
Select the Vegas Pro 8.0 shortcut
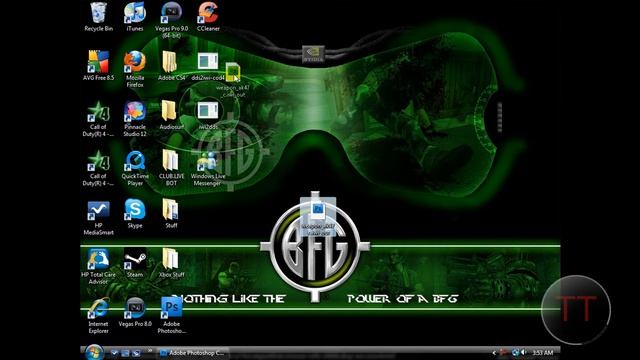pyautogui.click(x=135, y=312)
